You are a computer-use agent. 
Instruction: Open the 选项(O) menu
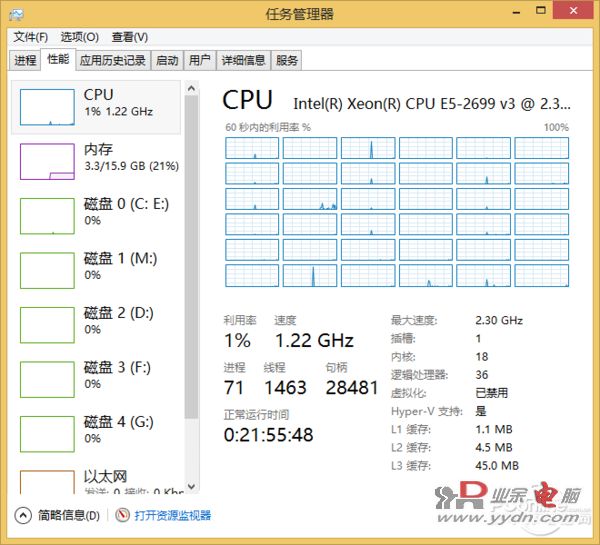coord(80,37)
